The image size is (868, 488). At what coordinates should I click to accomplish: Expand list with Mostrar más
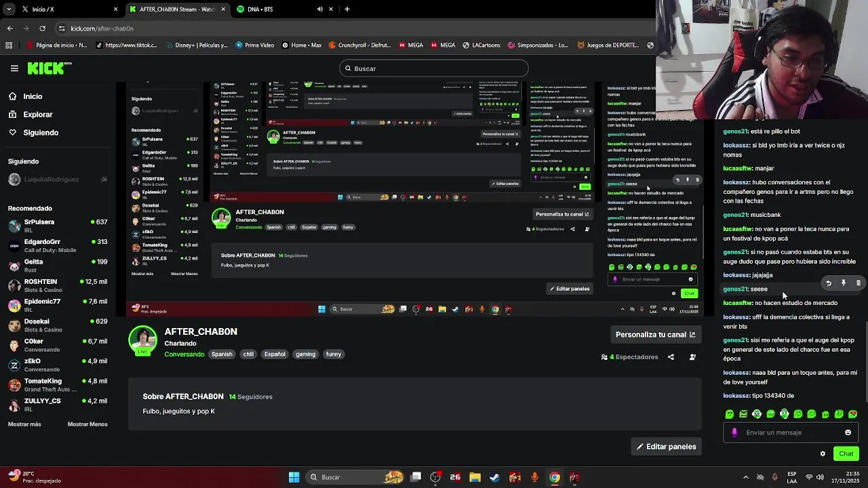pos(24,424)
